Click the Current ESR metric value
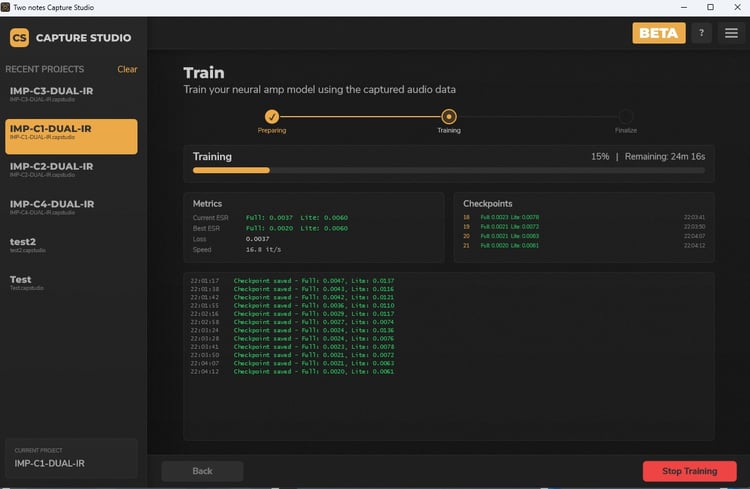The width and height of the screenshot is (750, 489). 297,218
